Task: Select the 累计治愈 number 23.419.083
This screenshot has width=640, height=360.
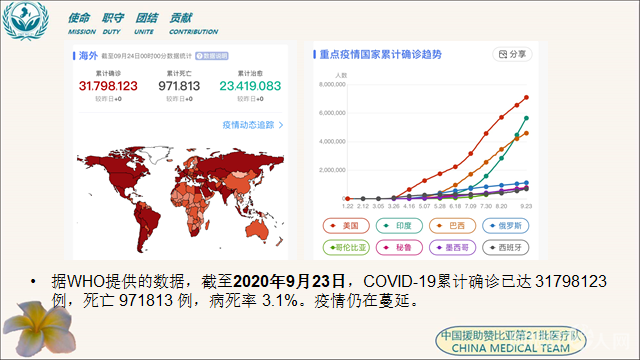Action: (250, 86)
